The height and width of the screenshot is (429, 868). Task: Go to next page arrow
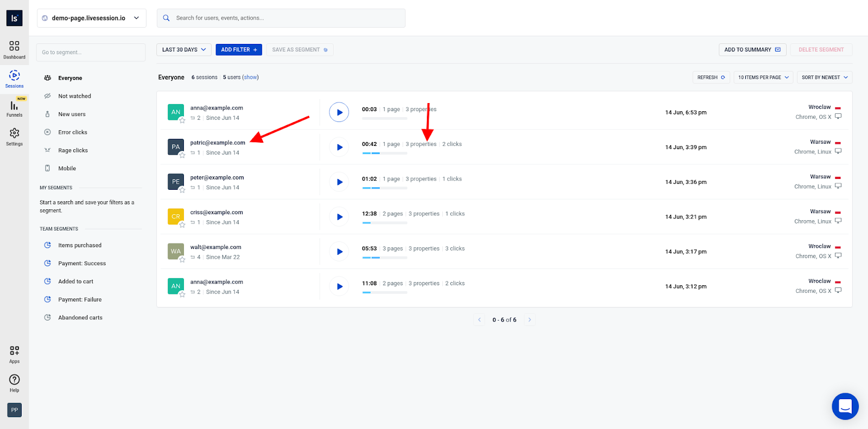[529, 320]
